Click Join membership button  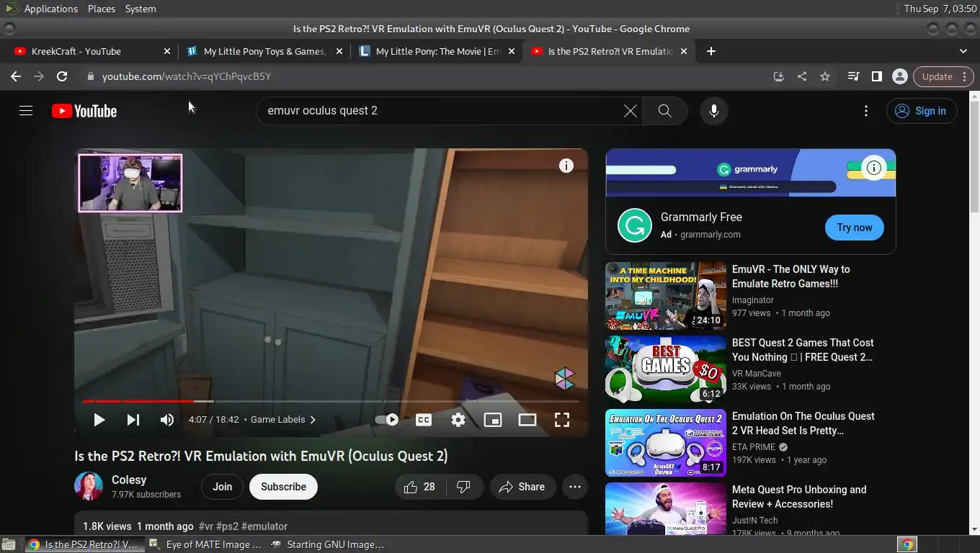click(222, 487)
